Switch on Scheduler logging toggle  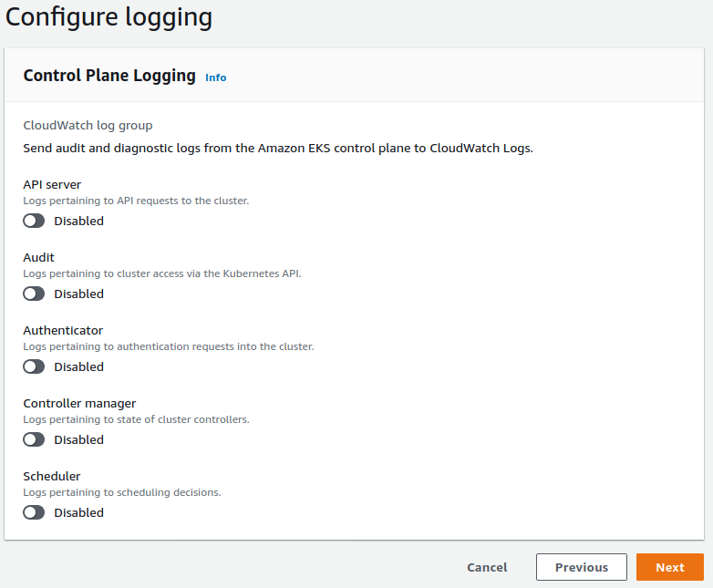point(34,512)
